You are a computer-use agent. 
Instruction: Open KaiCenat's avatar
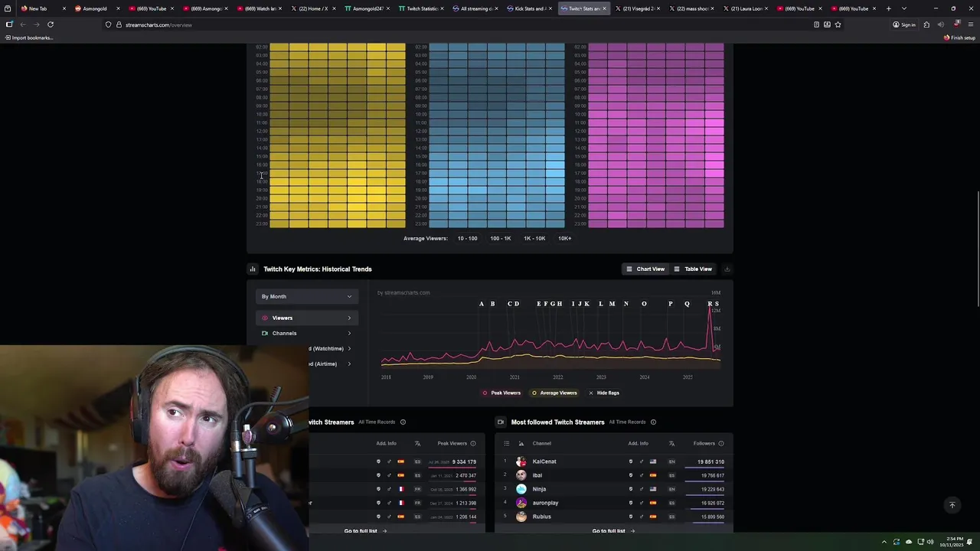[521, 461]
